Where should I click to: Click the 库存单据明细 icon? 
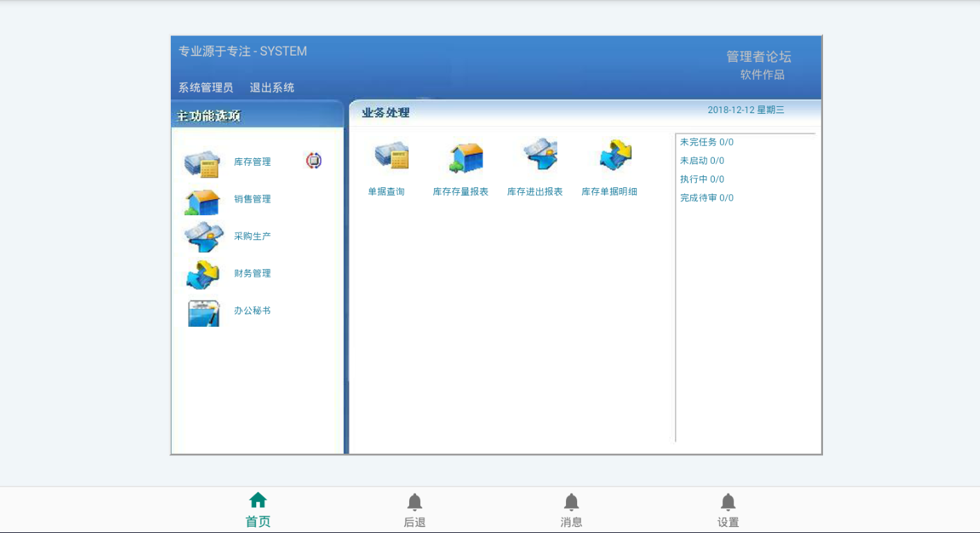[x=615, y=155]
